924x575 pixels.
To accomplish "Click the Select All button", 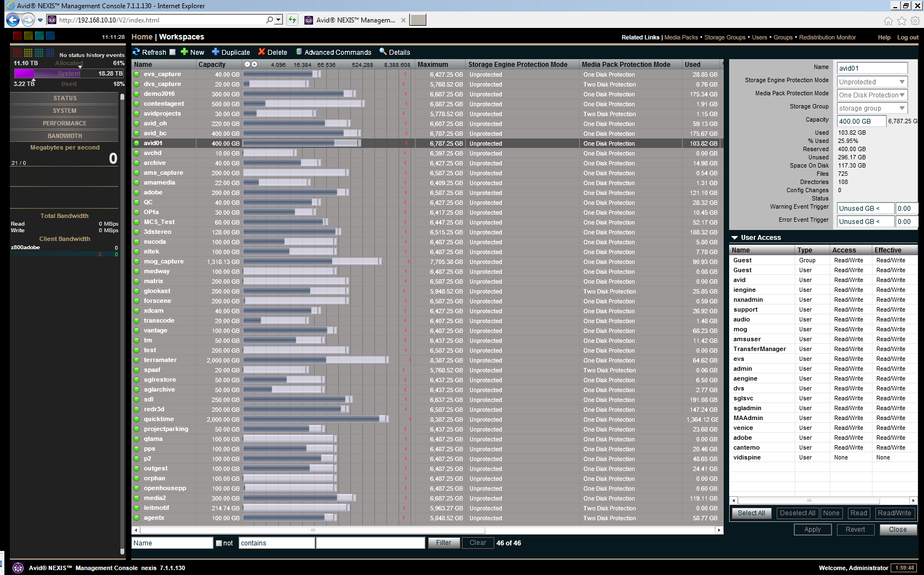I will click(752, 513).
